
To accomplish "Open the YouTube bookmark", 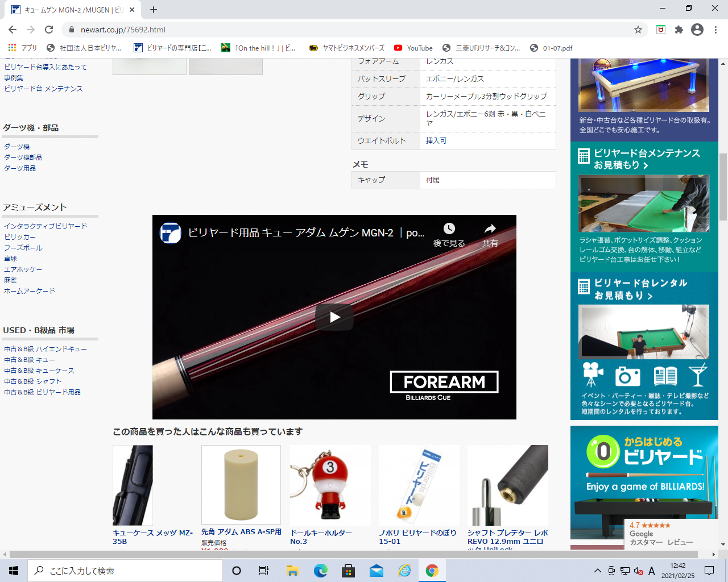I will [413, 48].
